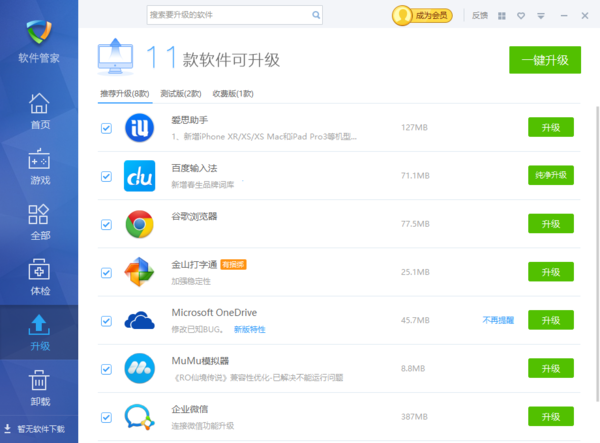
Task: Open the 游戏 games section
Action: click(39, 166)
